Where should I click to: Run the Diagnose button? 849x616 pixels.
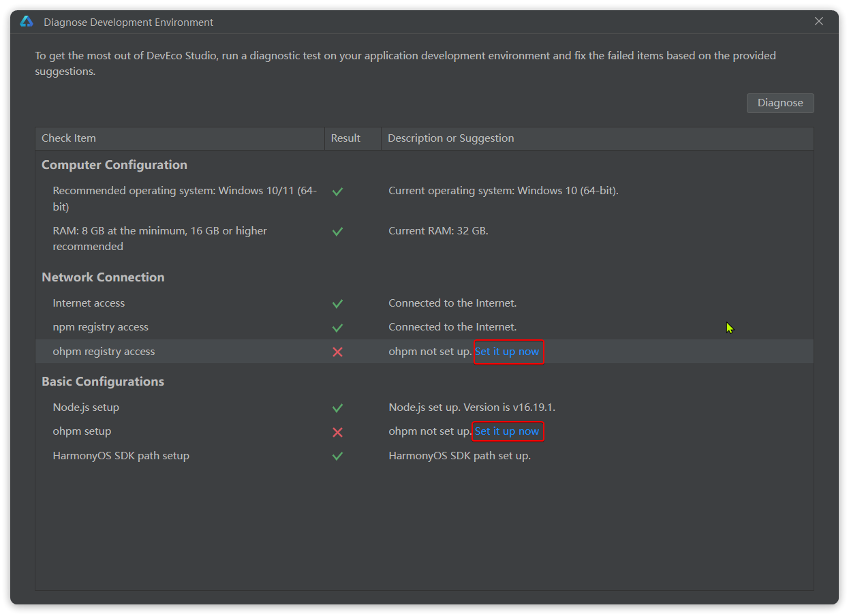click(x=780, y=103)
